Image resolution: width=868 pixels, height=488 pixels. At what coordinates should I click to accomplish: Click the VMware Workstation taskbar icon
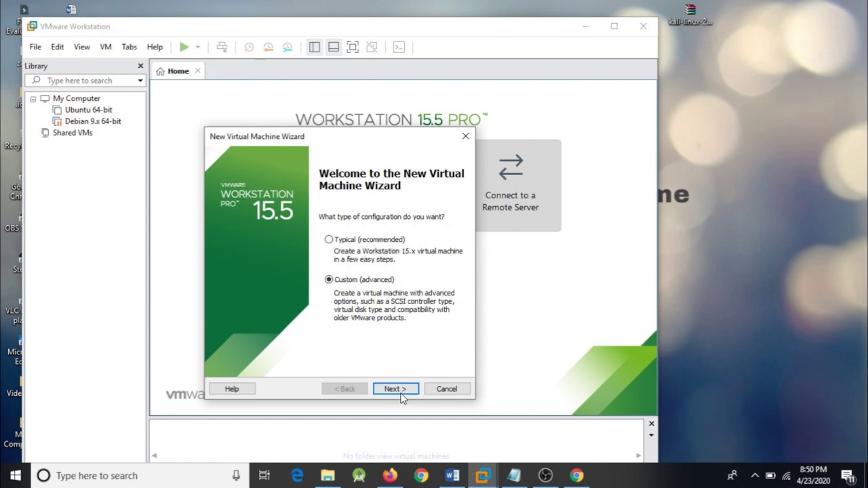483,475
